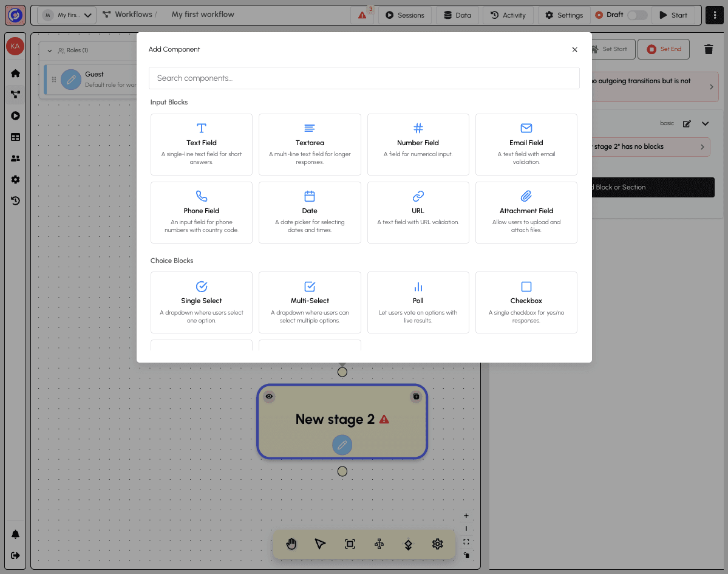Open the warning alerts indicator
The height and width of the screenshot is (574, 728).
pos(362,15)
